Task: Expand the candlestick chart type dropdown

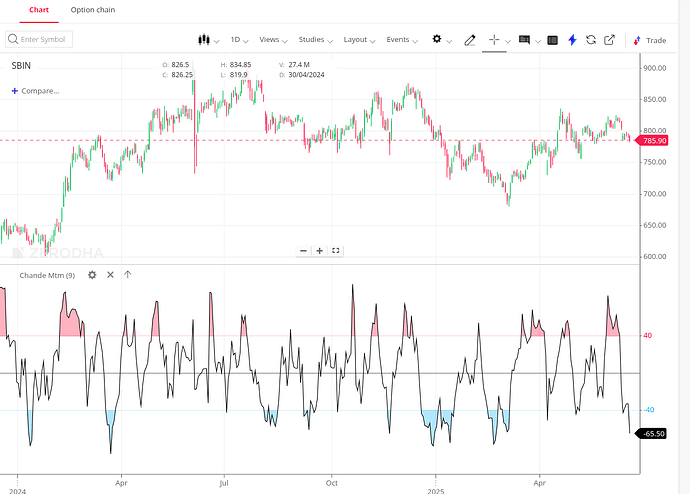Action: [x=208, y=40]
